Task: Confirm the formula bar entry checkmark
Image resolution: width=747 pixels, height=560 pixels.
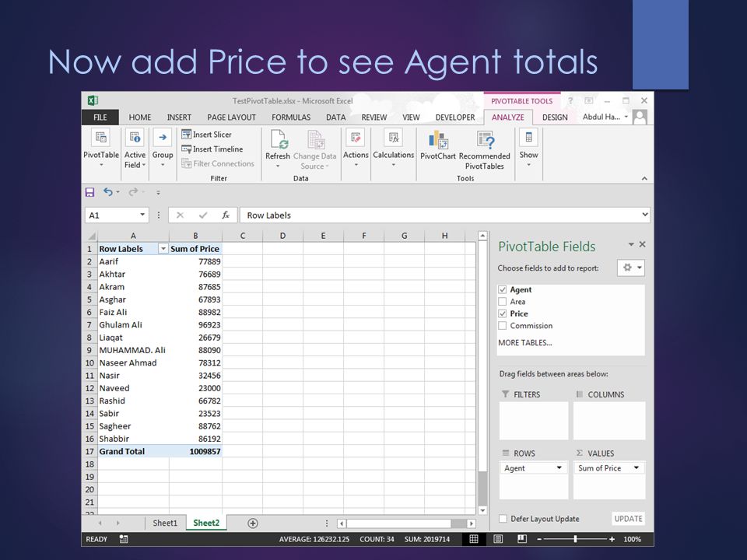Action: click(203, 215)
